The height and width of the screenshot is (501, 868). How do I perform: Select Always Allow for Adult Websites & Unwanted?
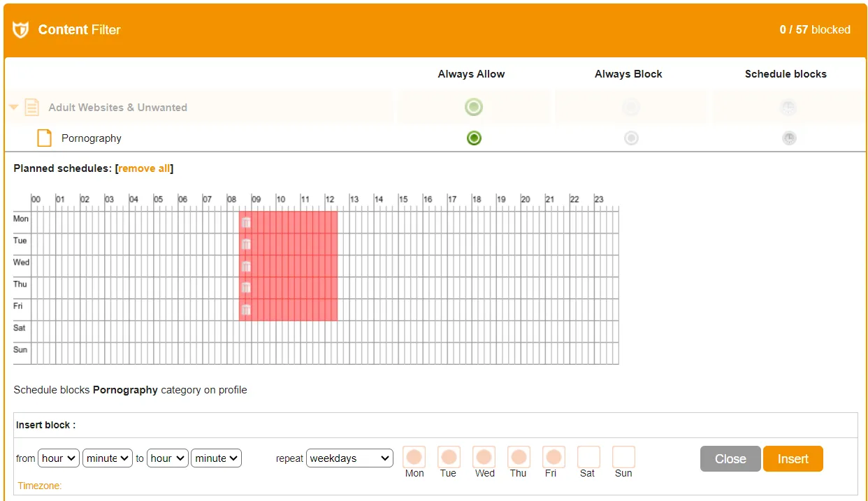click(x=474, y=107)
